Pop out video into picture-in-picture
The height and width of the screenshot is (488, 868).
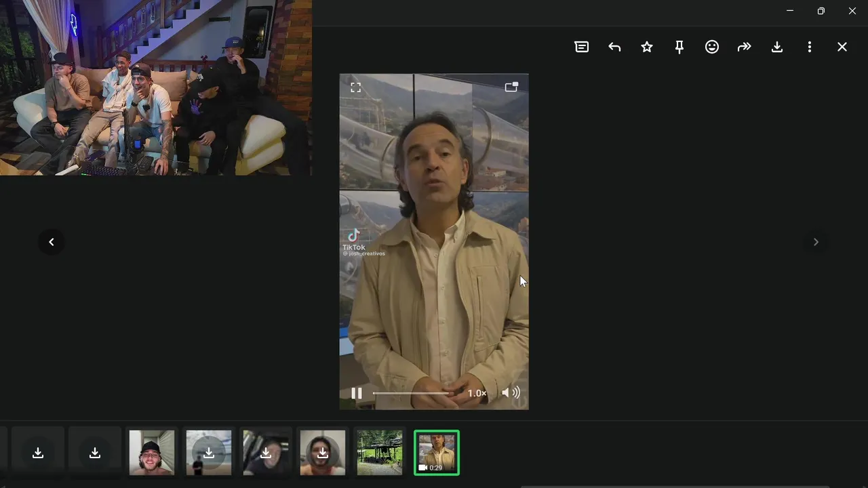511,87
